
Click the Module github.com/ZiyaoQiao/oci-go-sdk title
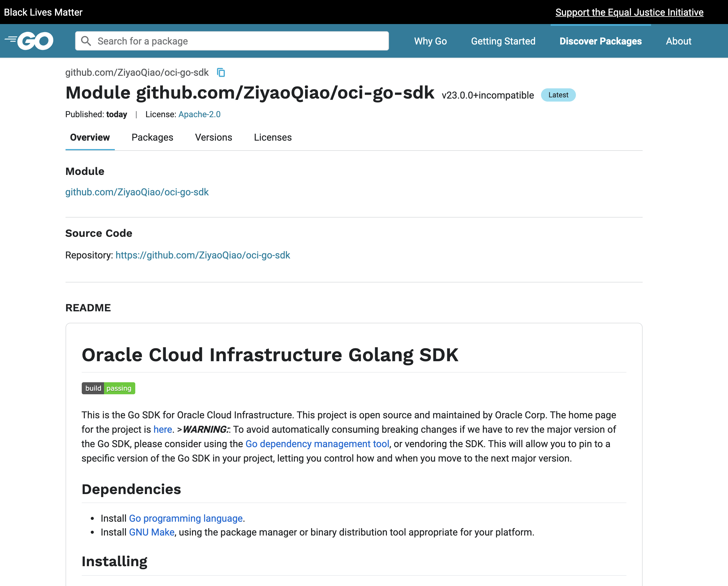(x=250, y=93)
